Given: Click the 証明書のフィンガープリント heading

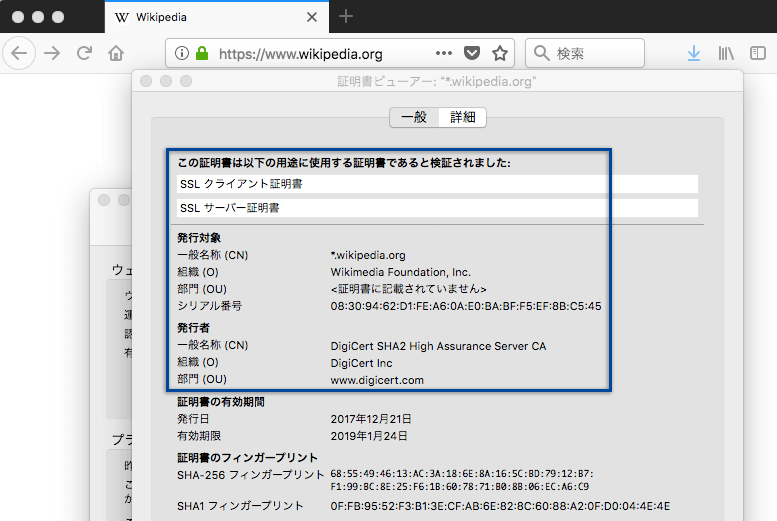Looking at the screenshot, I should [x=247, y=458].
